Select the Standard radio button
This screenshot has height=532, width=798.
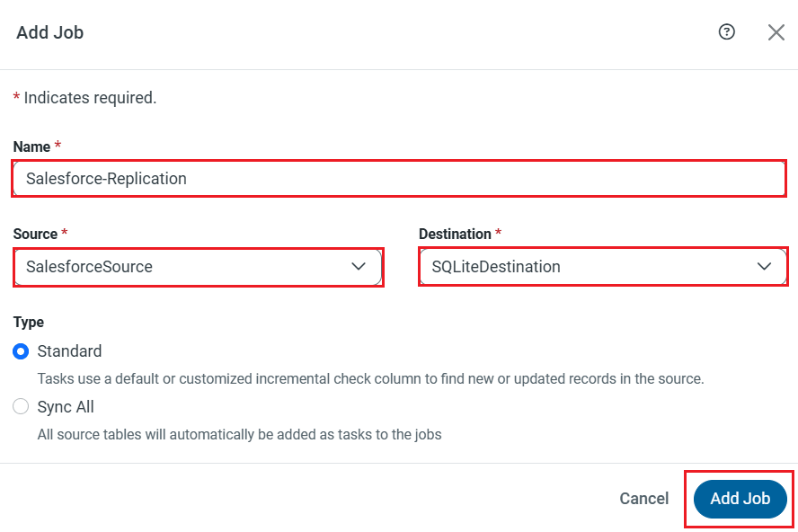[21, 351]
